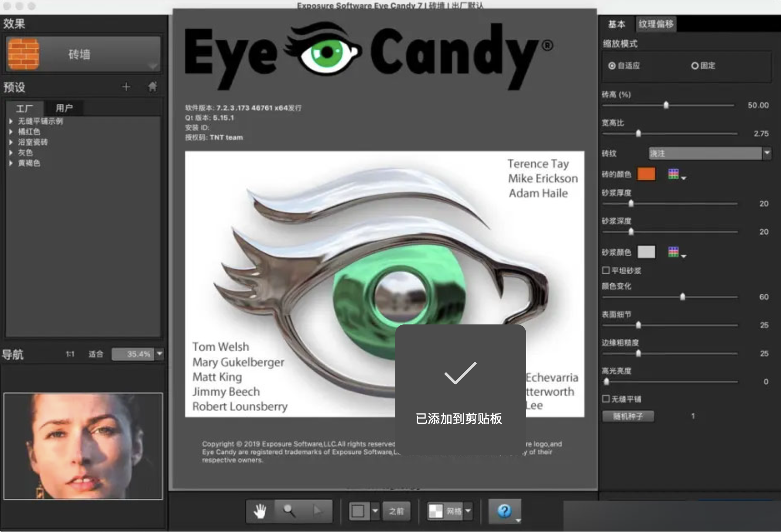The height and width of the screenshot is (532, 781).
Task: Click the 之前 preview comparison button
Action: click(396, 511)
